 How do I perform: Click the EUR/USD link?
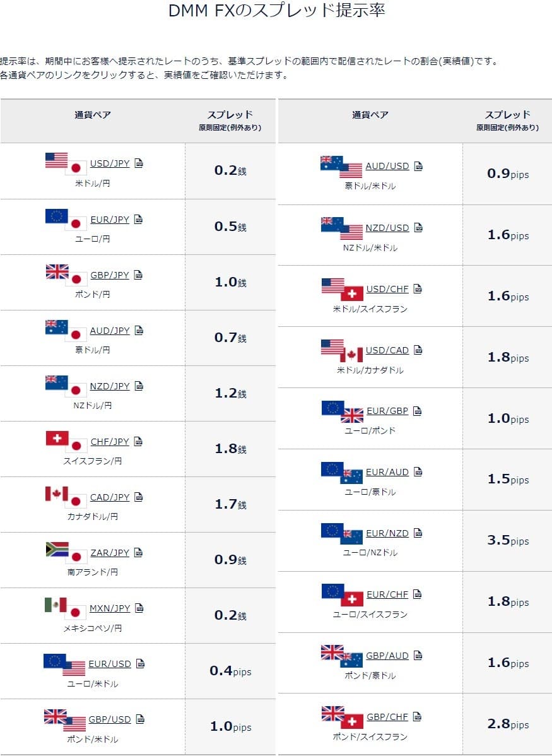[x=110, y=664]
